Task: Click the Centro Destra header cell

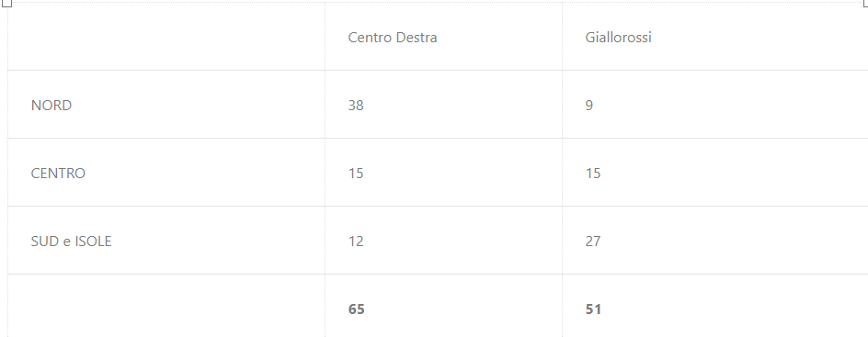Action: pos(443,37)
